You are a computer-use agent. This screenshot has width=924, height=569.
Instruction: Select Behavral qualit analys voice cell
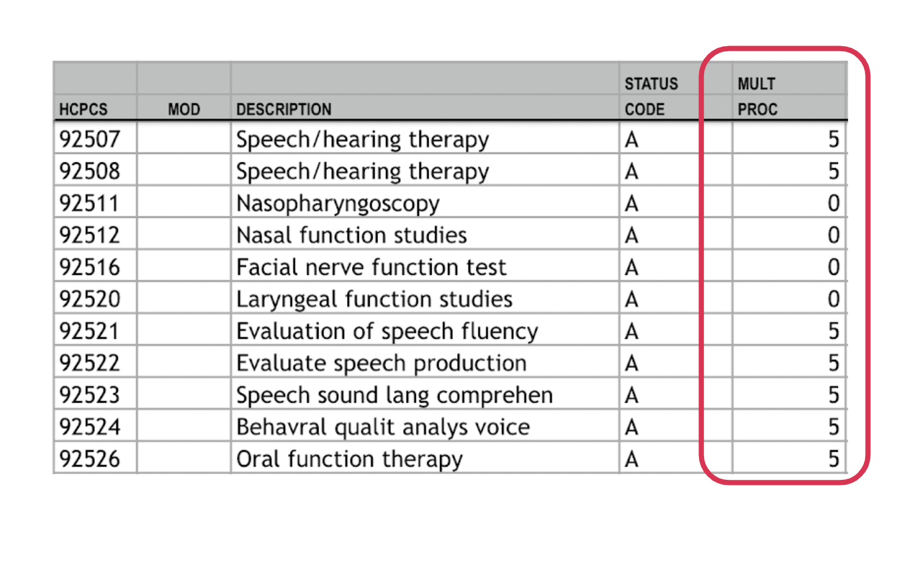pyautogui.click(x=425, y=426)
